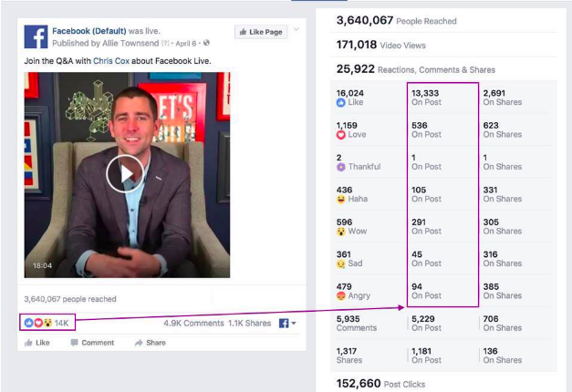Expand the post-as Facebook identity dropdown

coord(287,323)
